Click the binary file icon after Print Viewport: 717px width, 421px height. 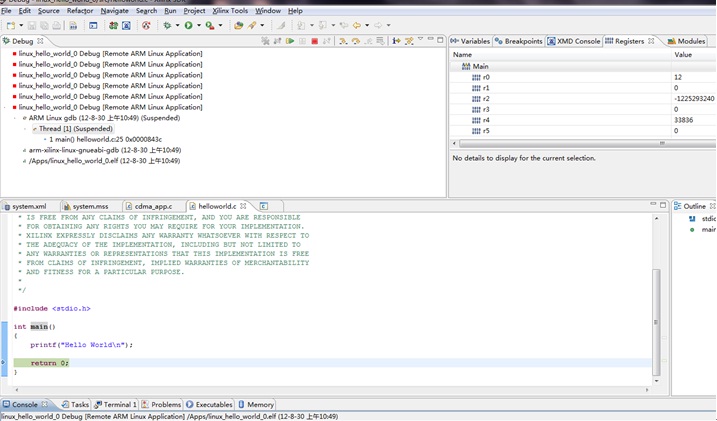click(x=73, y=26)
